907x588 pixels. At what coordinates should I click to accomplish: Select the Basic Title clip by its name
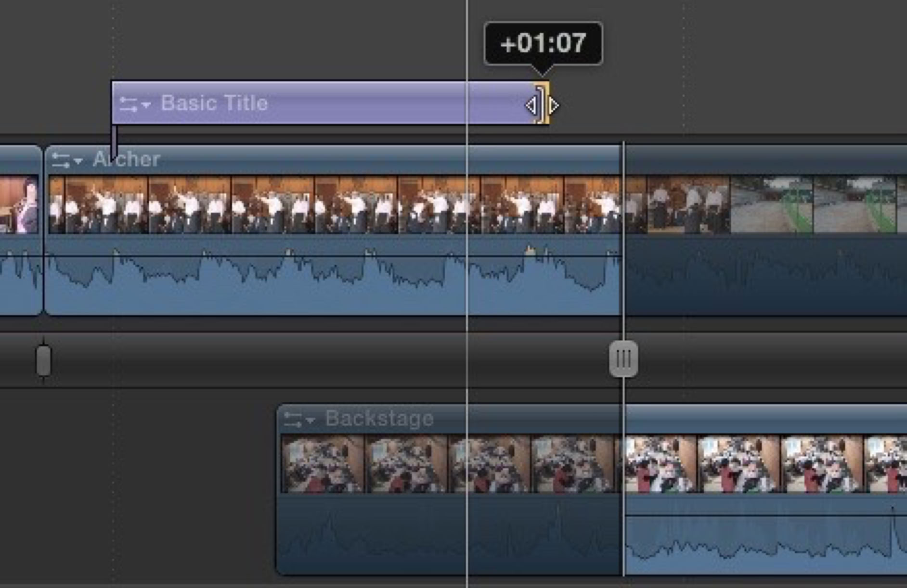click(214, 103)
